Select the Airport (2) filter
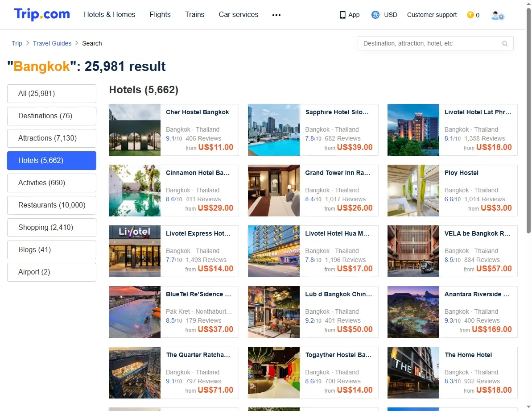 tap(52, 272)
